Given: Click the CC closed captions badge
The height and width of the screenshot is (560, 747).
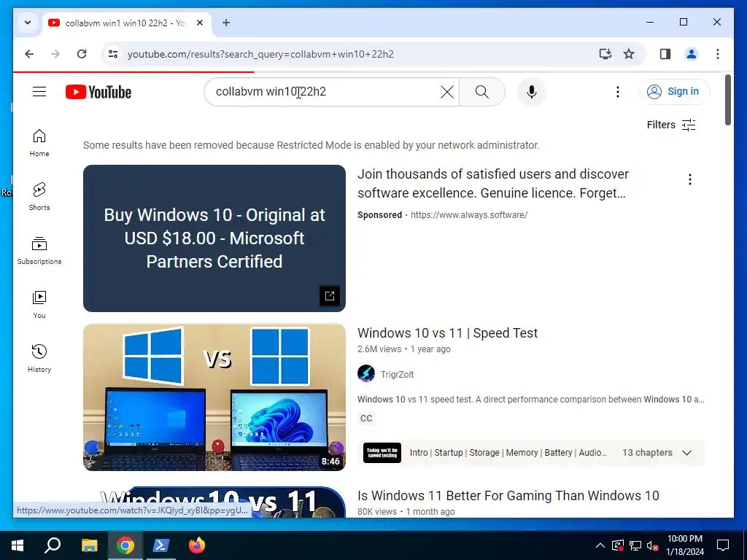Looking at the screenshot, I should point(366,418).
